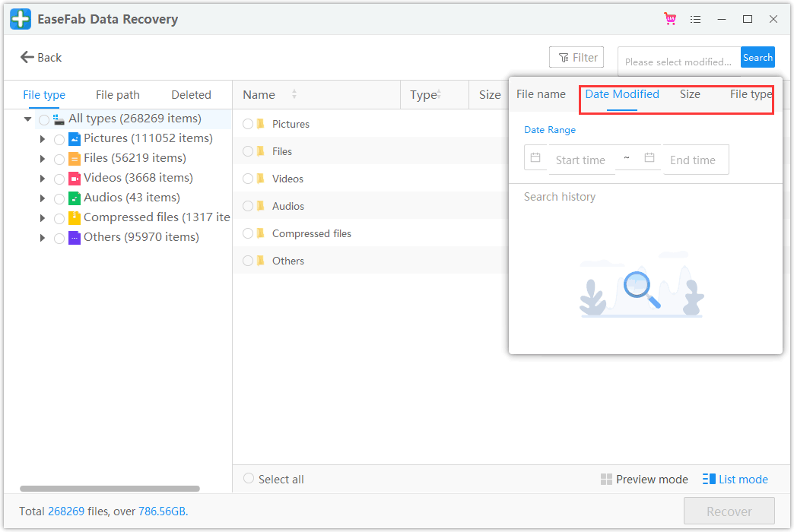
Task: Click the green Audios category icon
Action: point(75,198)
